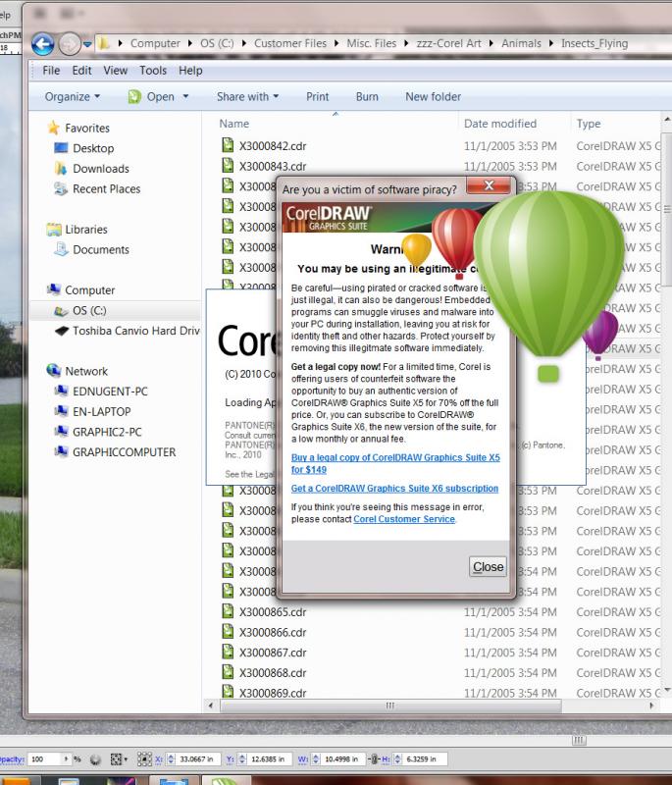Click the X3000869.cdr file icon
This screenshot has width=672, height=785.
pyautogui.click(x=228, y=693)
